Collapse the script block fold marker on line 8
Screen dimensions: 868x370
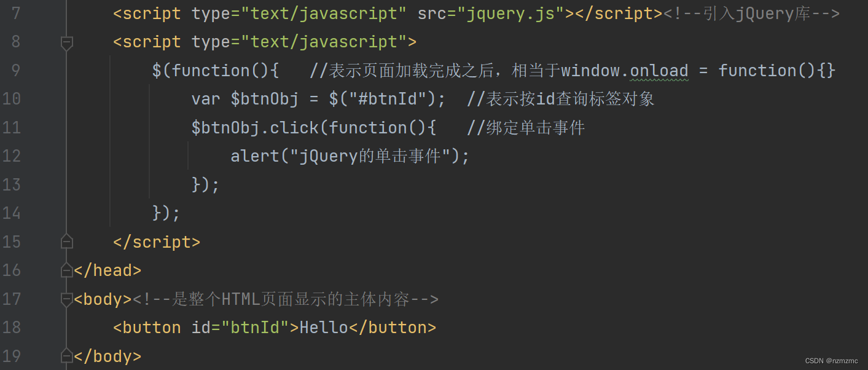click(67, 42)
